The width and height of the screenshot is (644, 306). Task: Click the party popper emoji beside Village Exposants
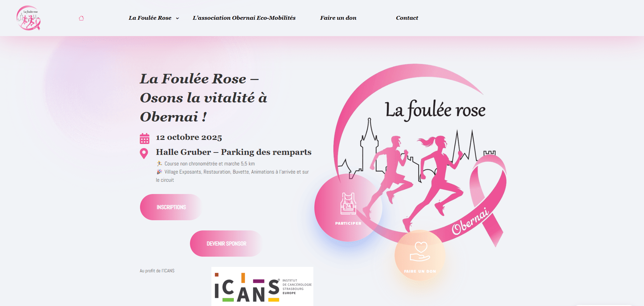pos(159,172)
